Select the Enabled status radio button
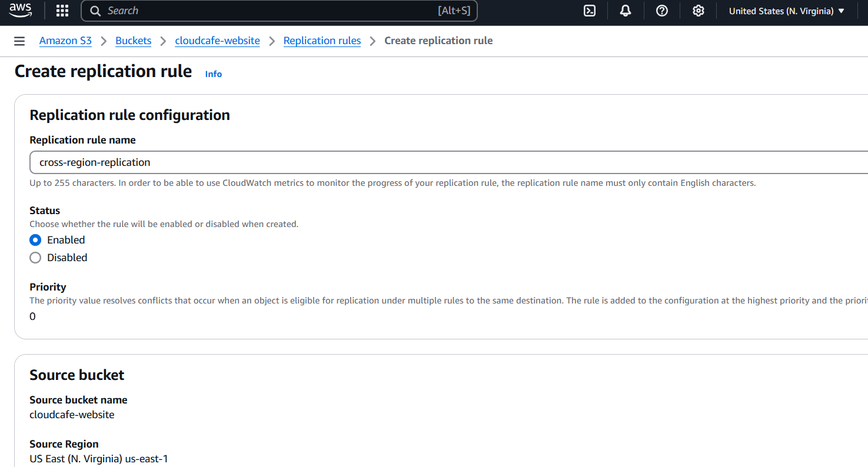The width and height of the screenshot is (868, 467). (x=35, y=240)
